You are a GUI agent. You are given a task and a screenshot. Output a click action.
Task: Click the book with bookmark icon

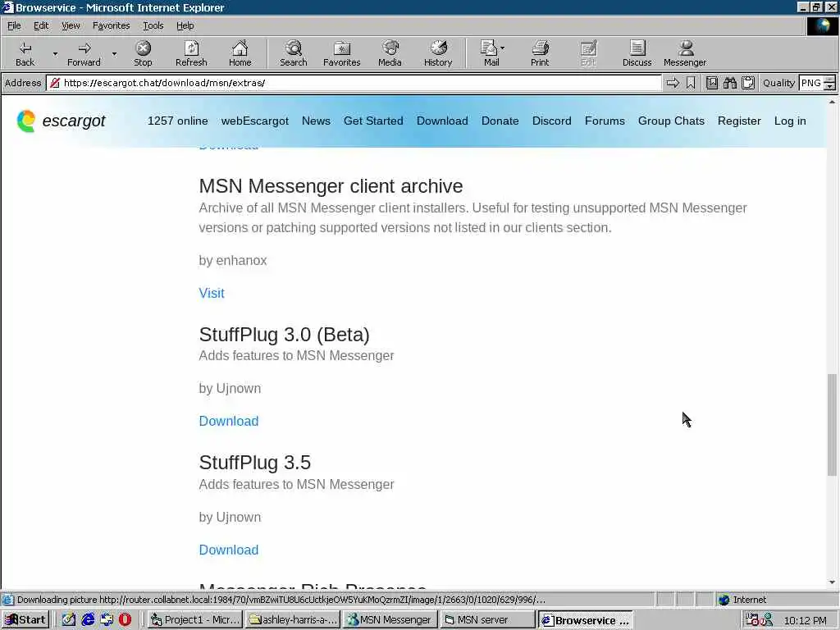tap(712, 83)
